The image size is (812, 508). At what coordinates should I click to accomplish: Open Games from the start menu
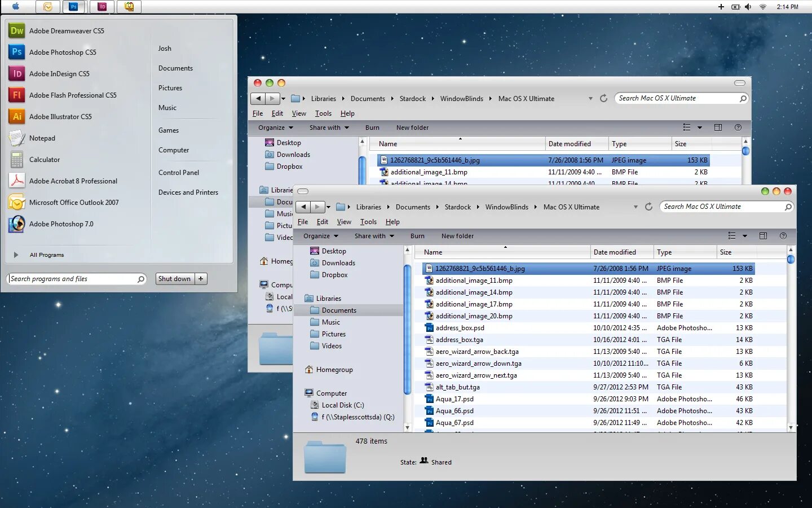169,130
